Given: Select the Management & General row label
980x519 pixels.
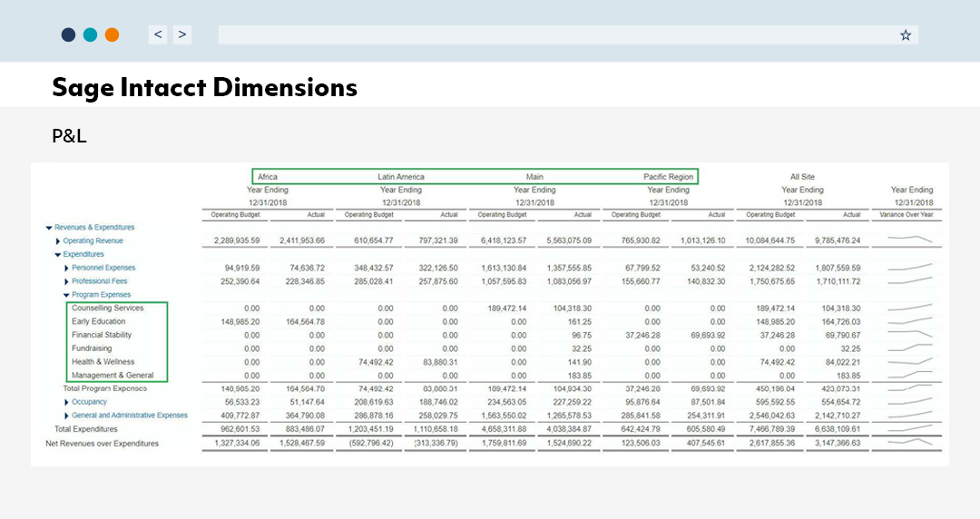Looking at the screenshot, I should [113, 375].
